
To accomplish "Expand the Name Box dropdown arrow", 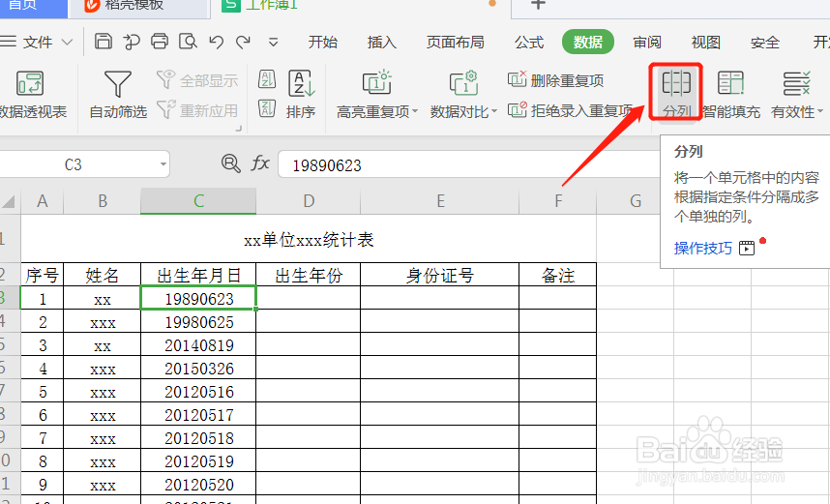I will click(x=163, y=164).
